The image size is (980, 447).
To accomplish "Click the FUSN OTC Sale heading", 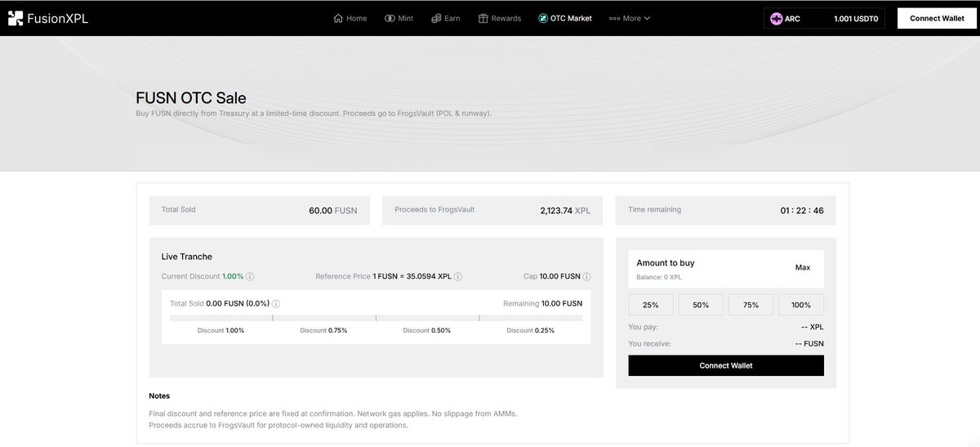I will point(191,98).
